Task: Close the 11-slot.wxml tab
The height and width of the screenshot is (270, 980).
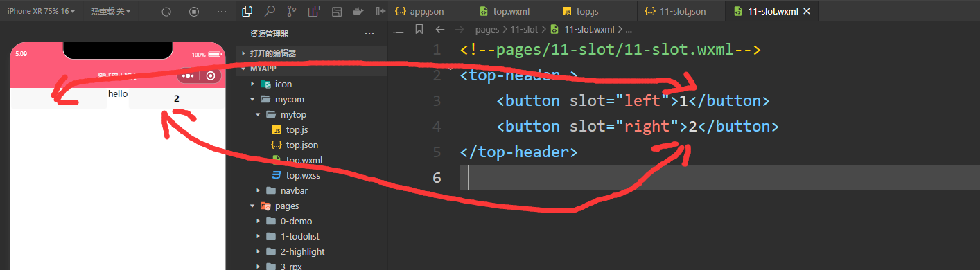Action: 806,11
